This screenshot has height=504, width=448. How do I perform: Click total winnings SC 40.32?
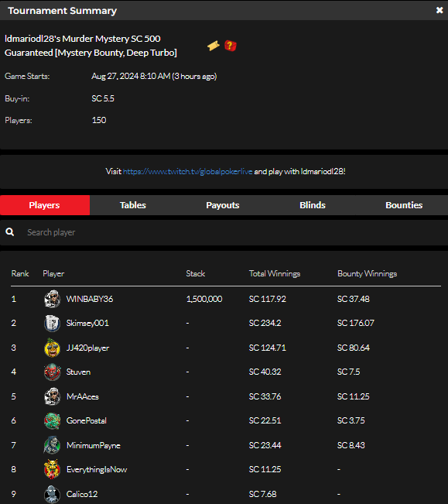pos(265,372)
